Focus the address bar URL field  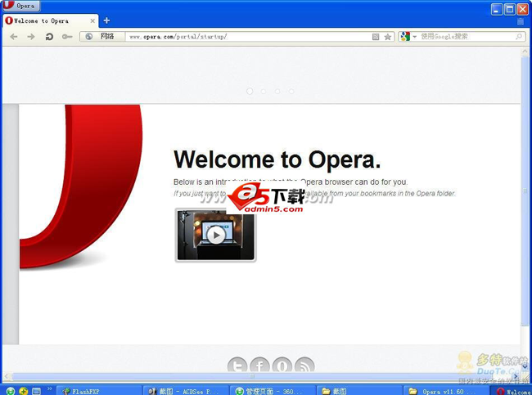(248, 37)
